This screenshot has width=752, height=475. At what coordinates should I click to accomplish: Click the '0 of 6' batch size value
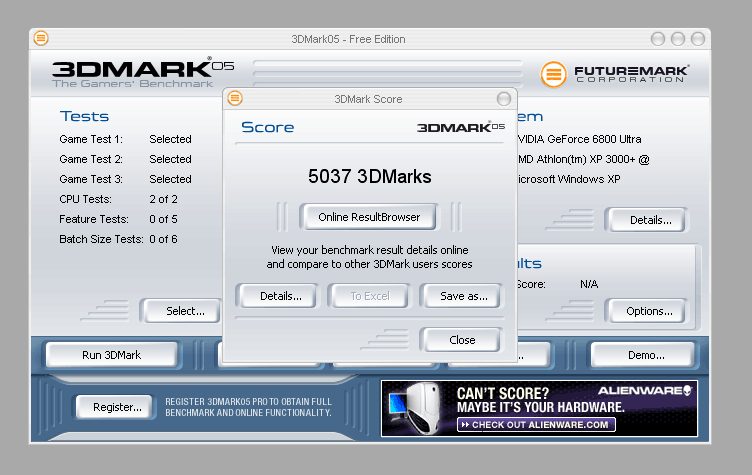164,239
